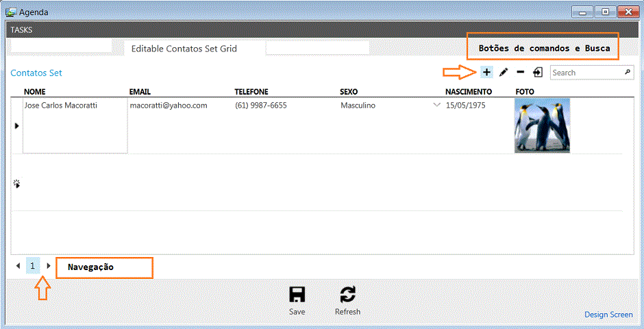The height and width of the screenshot is (329, 644).
Task: Sort by SEXO column header
Action: tap(349, 92)
